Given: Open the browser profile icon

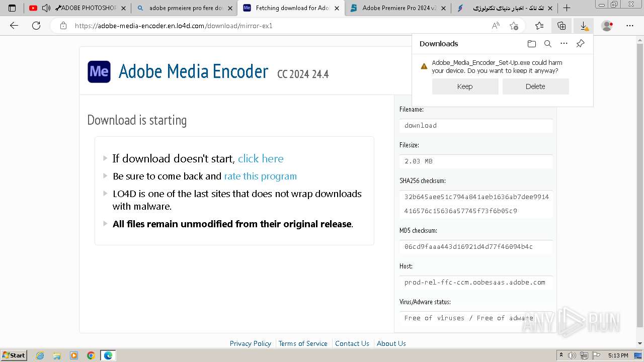Looking at the screenshot, I should coord(607,26).
